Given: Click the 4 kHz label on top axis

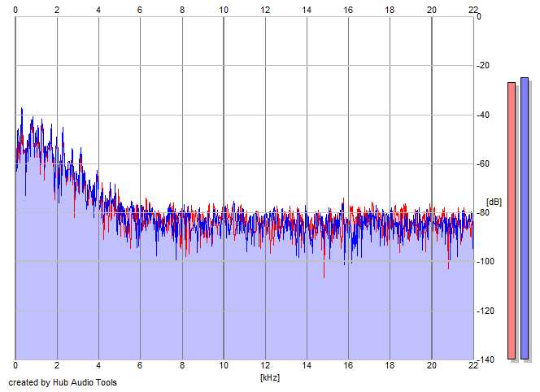Looking at the screenshot, I should tap(98, 10).
